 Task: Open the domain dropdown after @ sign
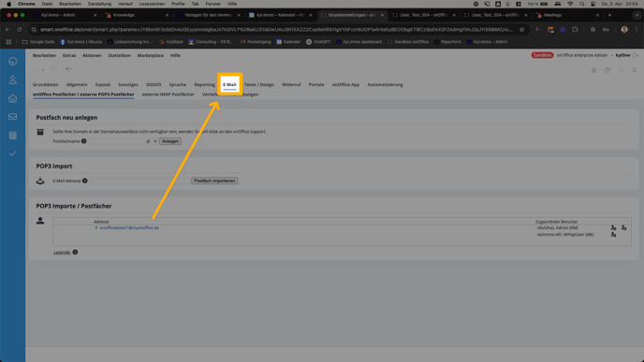[x=155, y=141]
